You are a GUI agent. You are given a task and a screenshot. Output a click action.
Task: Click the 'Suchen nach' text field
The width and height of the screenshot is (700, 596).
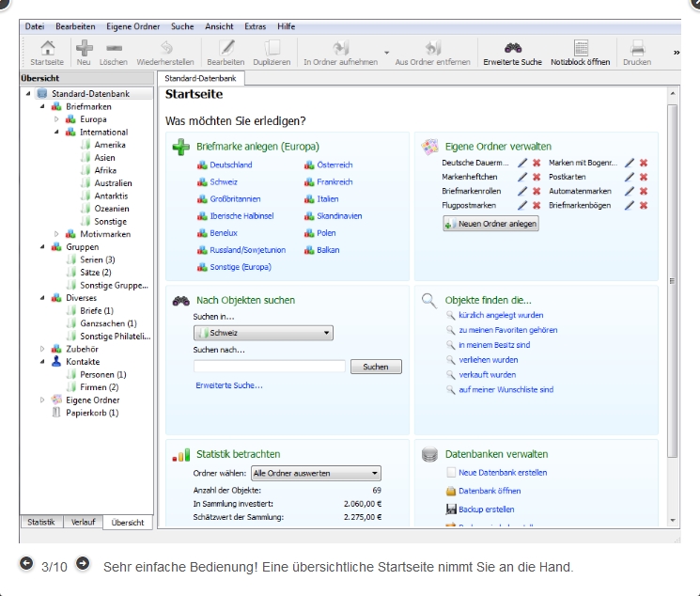[x=269, y=367]
